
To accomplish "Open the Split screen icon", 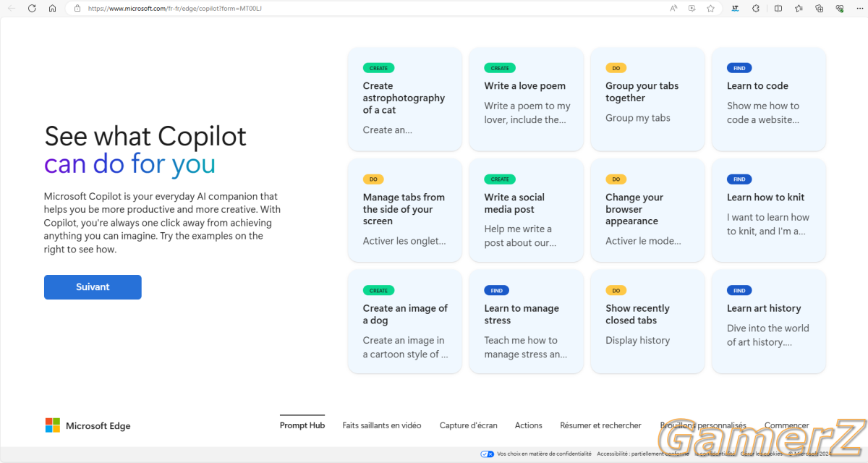I will 778,9.
